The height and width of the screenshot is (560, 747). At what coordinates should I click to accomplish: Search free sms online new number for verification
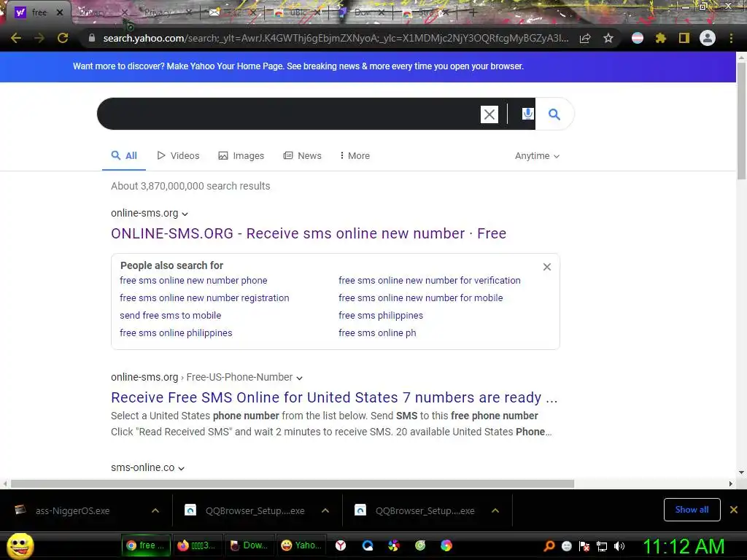[430, 281]
